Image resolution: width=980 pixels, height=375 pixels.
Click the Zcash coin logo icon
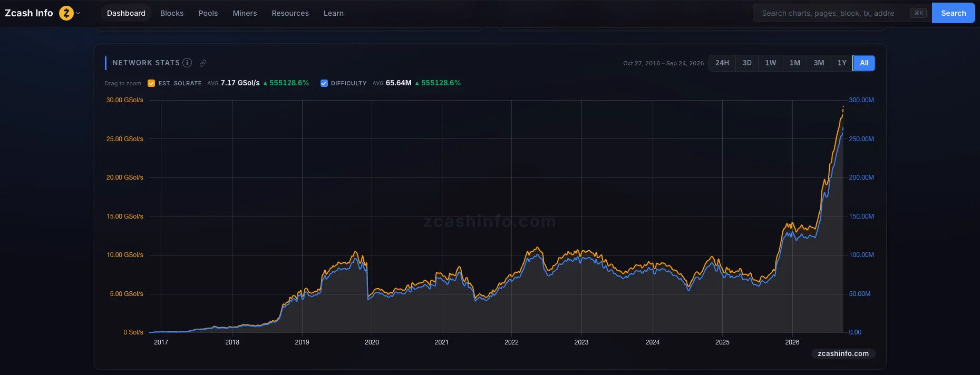pos(66,13)
